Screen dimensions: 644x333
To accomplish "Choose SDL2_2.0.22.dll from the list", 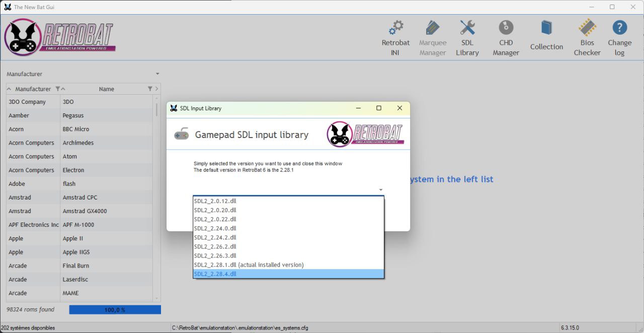I will pos(288,219).
